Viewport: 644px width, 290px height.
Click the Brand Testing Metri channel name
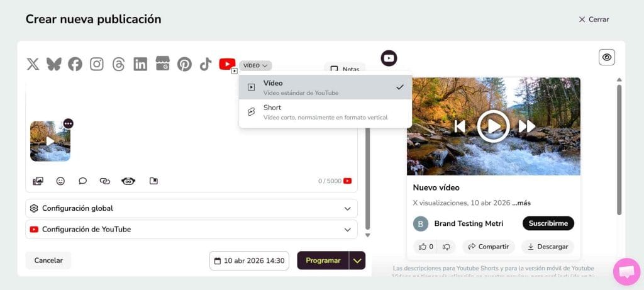point(469,223)
